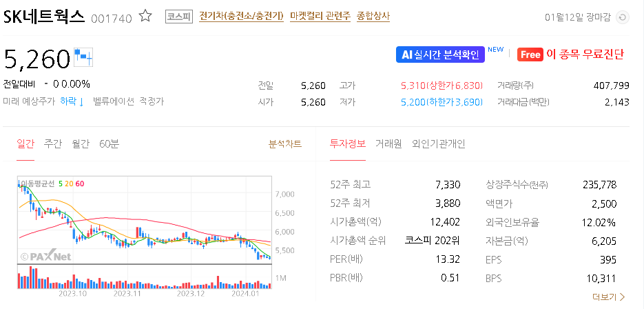Click the 52주 최고 value 7,330

(x=448, y=185)
